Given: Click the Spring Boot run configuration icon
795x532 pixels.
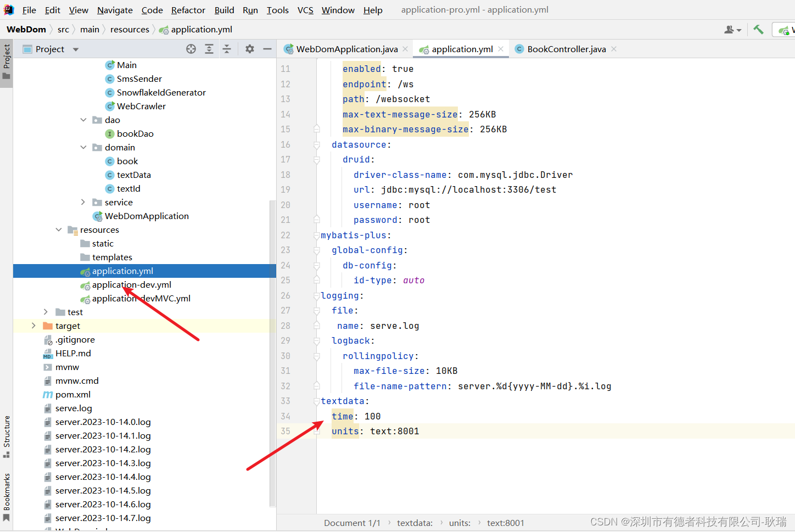Looking at the screenshot, I should coord(784,30).
